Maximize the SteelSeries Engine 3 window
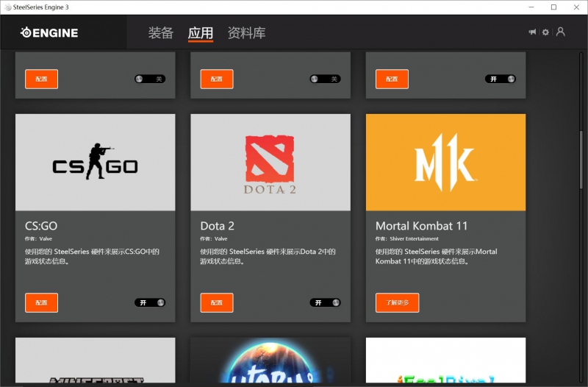The image size is (588, 387). 553,7
